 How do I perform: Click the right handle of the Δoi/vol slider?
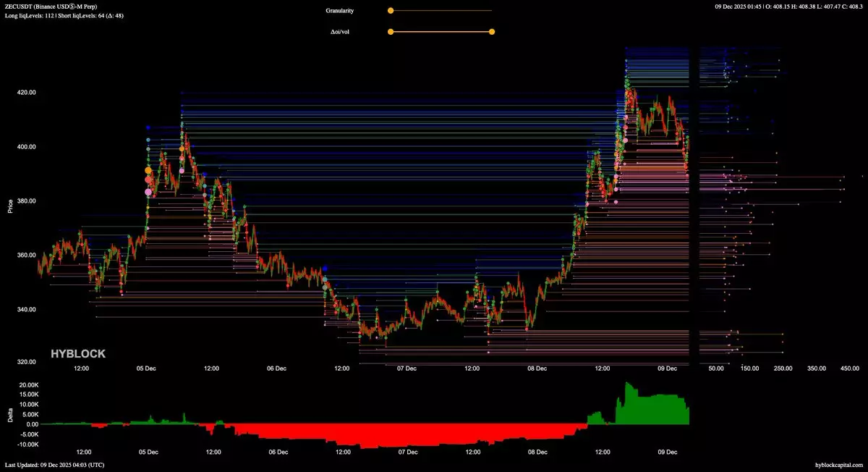click(492, 32)
